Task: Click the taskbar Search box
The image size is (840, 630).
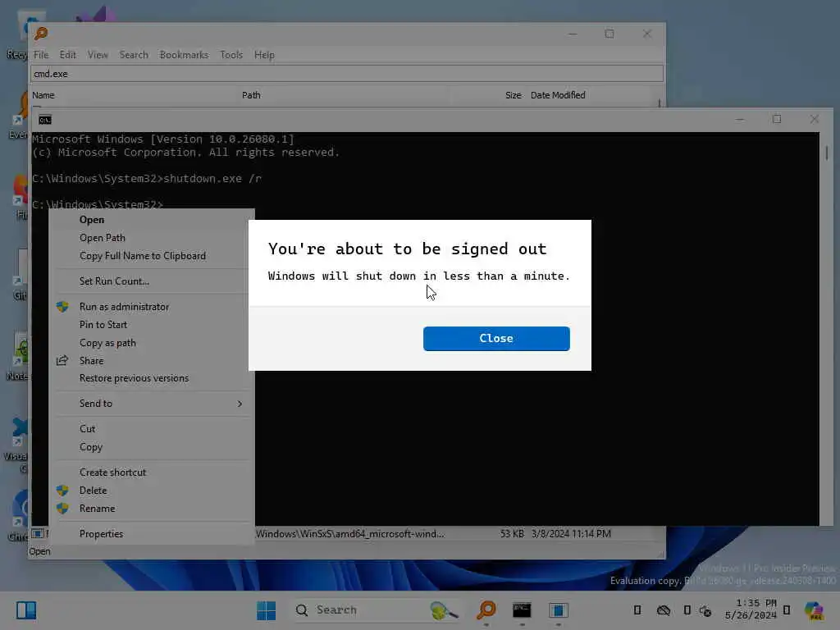Action: click(x=376, y=610)
